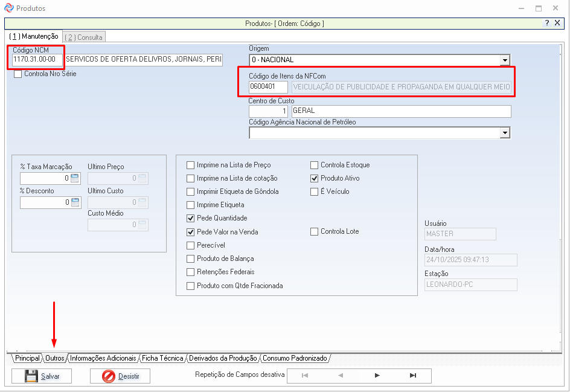Image resolution: width=570 pixels, height=392 pixels.
Task: Open the Informações Adicionais tab
Action: pyautogui.click(x=103, y=358)
